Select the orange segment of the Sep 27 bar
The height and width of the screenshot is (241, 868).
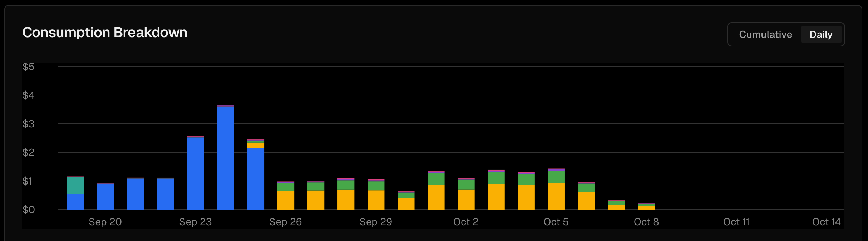(x=316, y=200)
